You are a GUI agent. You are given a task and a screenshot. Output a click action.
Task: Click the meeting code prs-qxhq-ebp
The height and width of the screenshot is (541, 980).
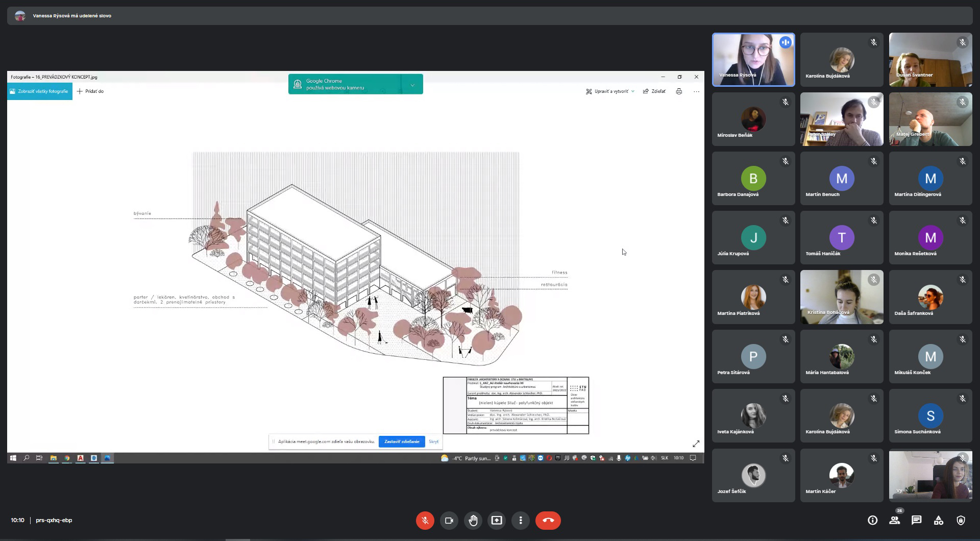(x=54, y=520)
